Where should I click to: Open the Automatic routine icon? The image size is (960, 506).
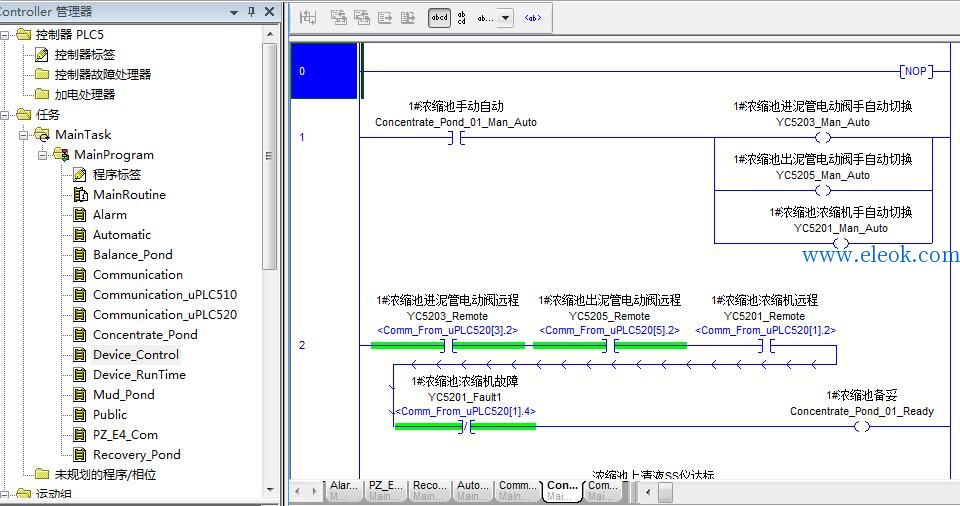tap(80, 235)
